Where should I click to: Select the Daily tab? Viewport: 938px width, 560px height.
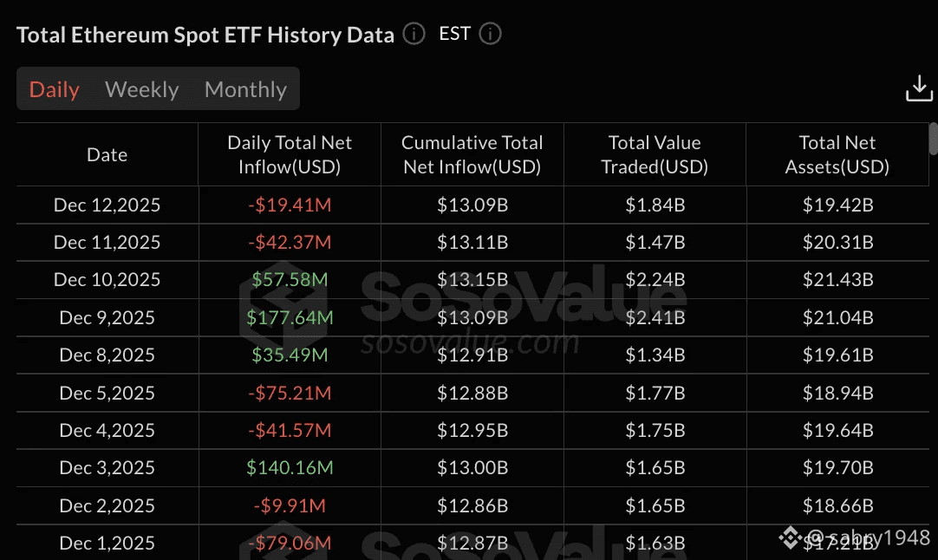pos(55,89)
